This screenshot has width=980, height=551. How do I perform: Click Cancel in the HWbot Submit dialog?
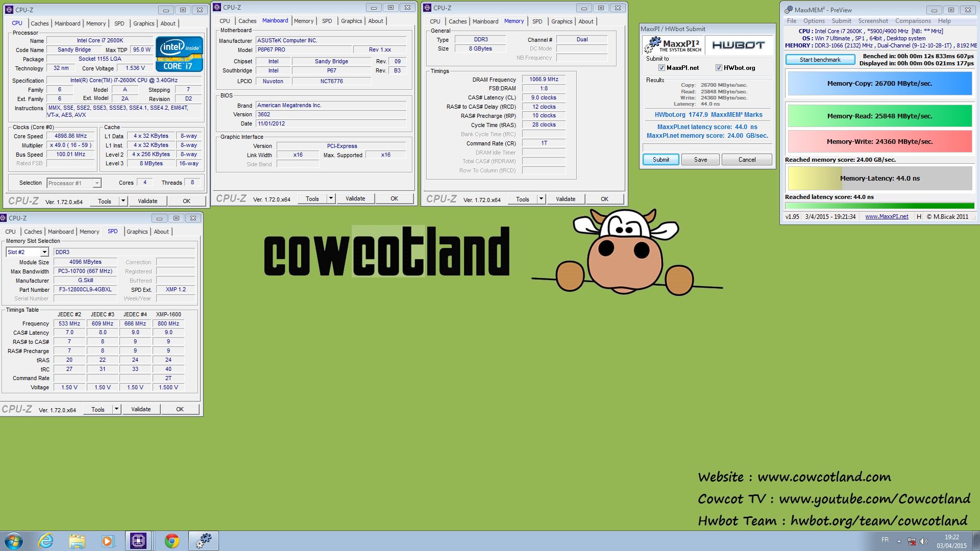coord(747,160)
